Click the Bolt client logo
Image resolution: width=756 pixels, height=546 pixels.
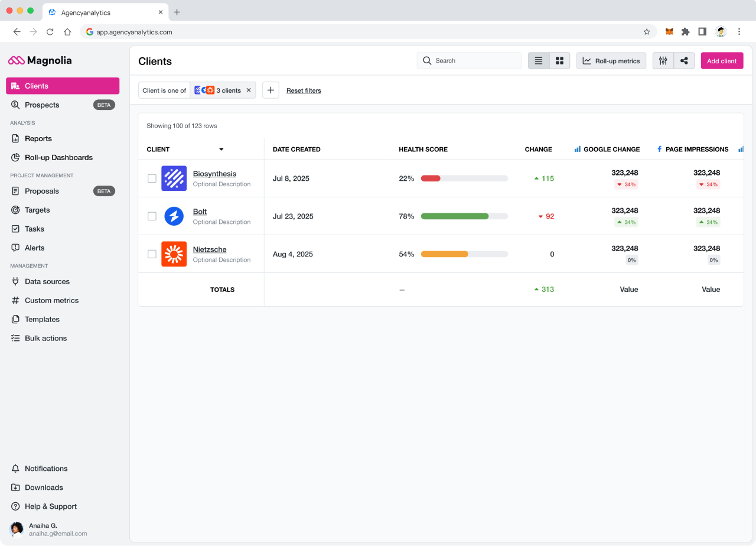(174, 216)
